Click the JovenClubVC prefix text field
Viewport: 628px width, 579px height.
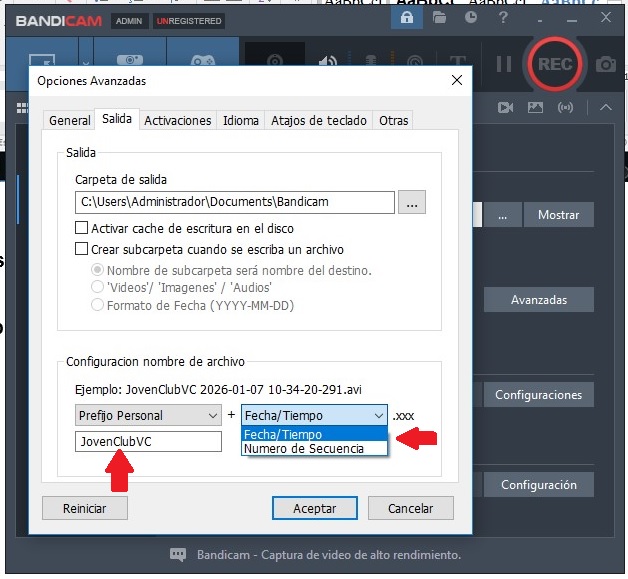tap(148, 442)
